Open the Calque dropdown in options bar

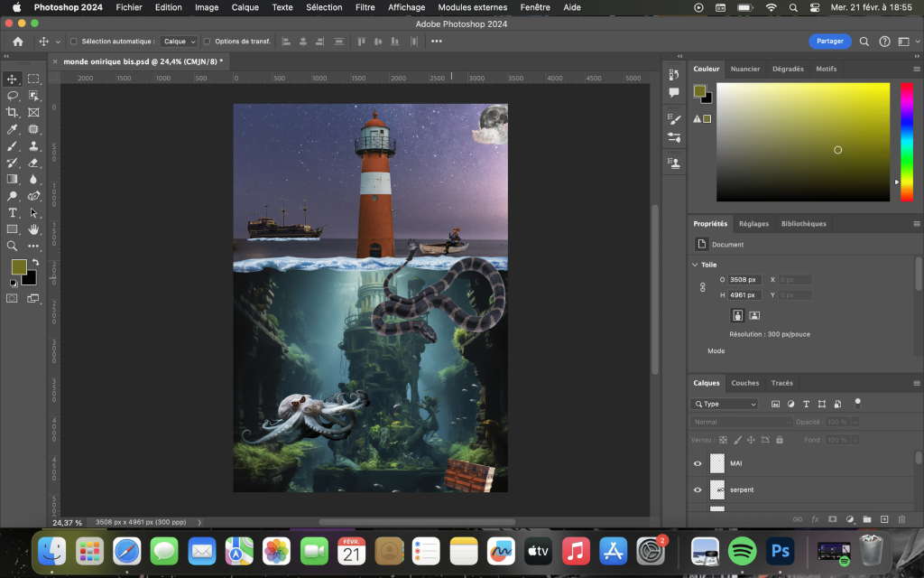click(180, 42)
